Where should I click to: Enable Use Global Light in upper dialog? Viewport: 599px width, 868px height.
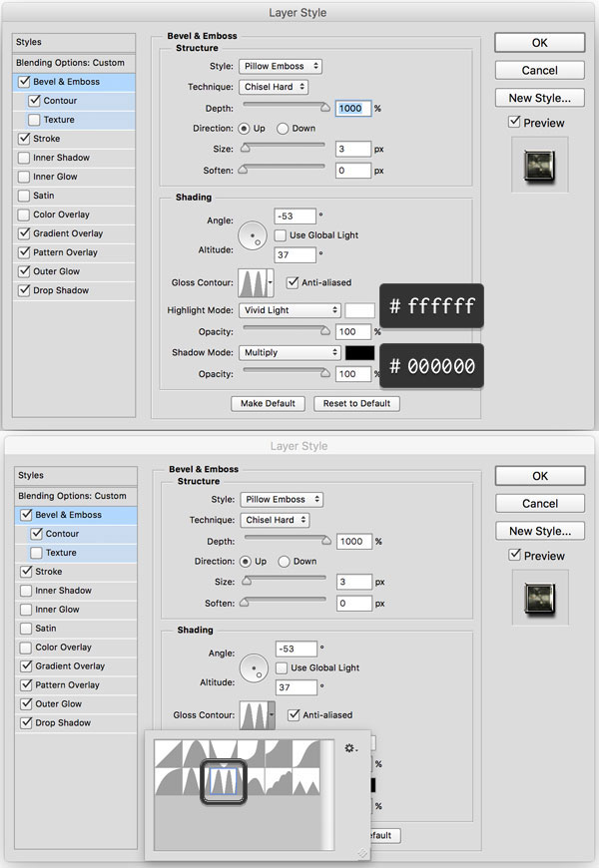pos(281,234)
